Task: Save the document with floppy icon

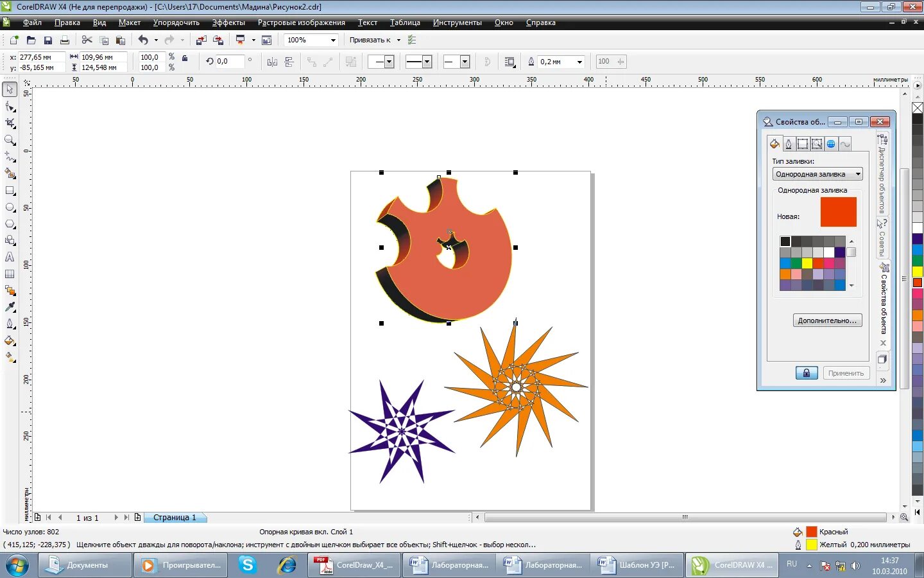Action: [x=47, y=40]
